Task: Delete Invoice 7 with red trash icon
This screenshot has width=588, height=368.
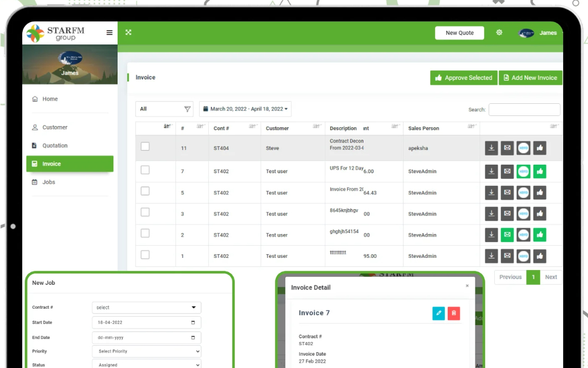Action: click(x=454, y=313)
